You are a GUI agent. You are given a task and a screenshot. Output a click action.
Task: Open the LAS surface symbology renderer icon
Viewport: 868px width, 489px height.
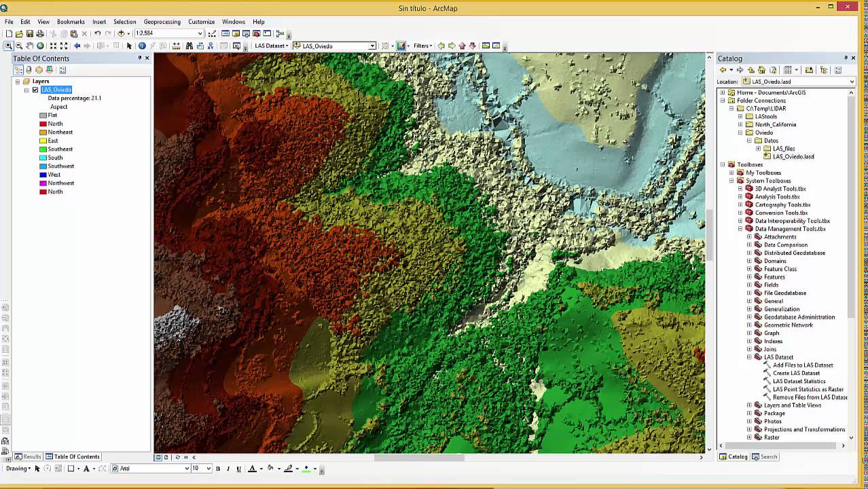pyautogui.click(x=401, y=46)
